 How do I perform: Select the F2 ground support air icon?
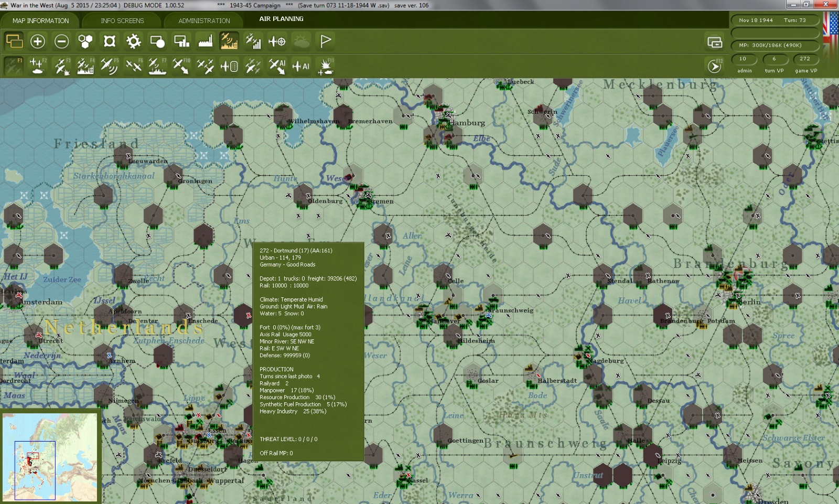click(37, 67)
